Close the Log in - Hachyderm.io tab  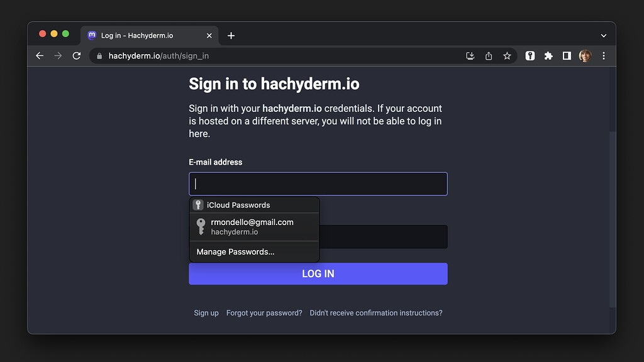click(209, 36)
